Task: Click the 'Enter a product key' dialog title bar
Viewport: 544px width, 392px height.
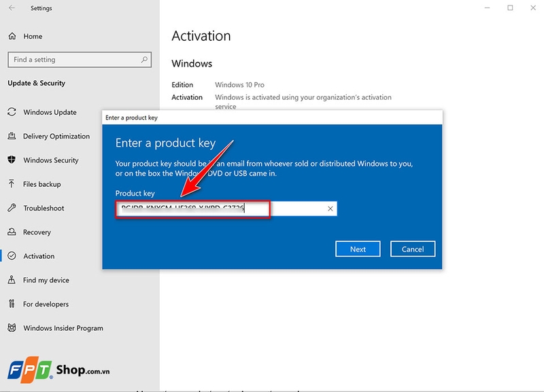Action: 273,118
